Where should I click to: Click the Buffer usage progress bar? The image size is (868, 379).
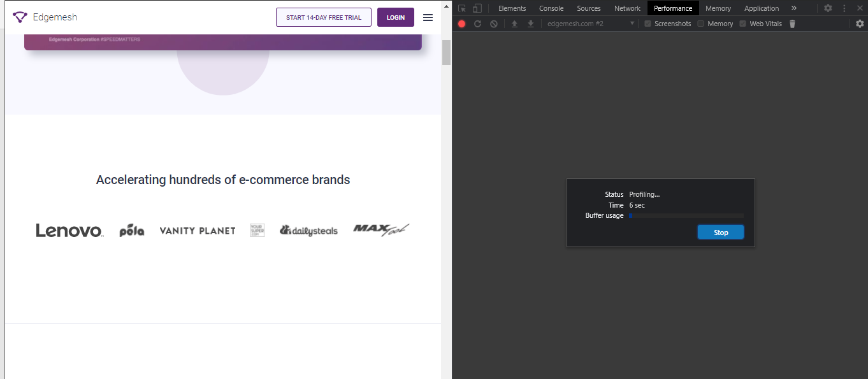(x=686, y=216)
